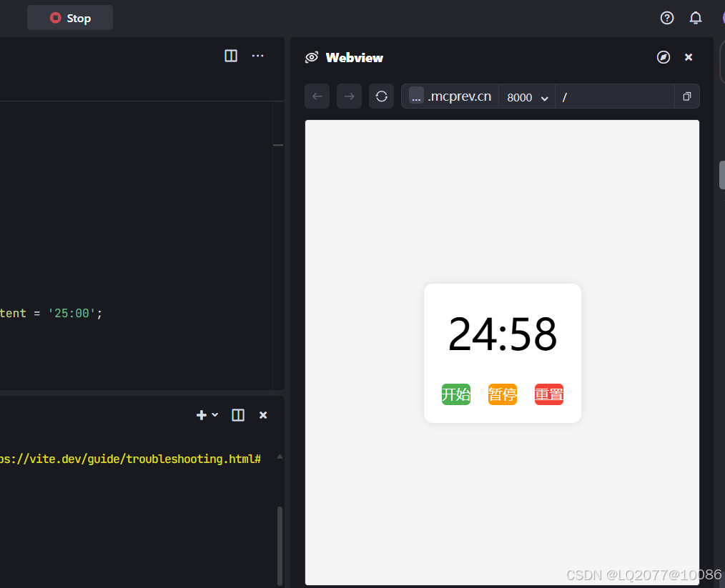Click the Webview eye icon
725x588 pixels.
click(x=312, y=57)
